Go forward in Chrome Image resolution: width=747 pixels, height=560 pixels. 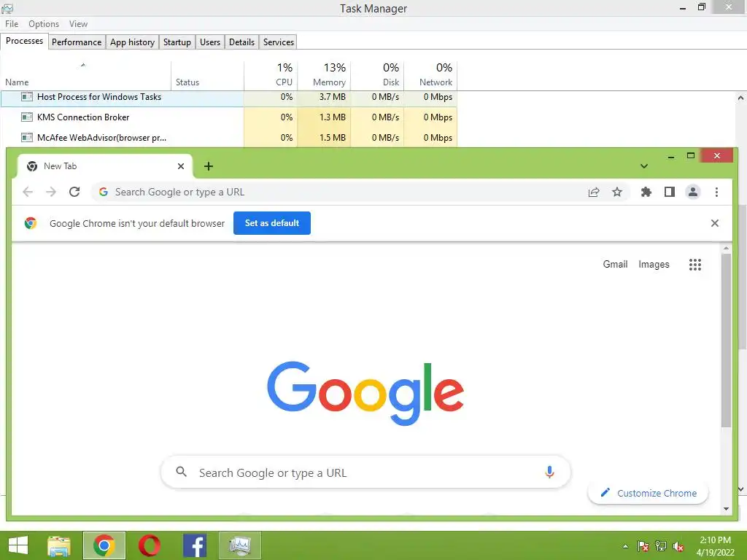click(x=51, y=192)
